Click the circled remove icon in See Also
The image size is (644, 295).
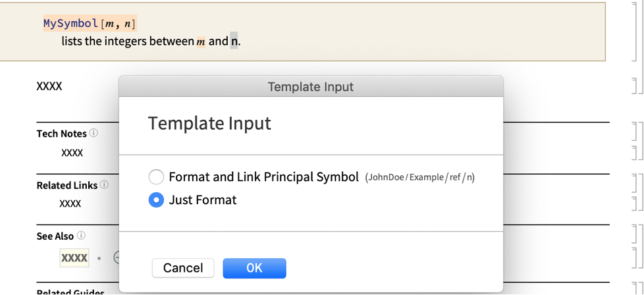point(116,258)
